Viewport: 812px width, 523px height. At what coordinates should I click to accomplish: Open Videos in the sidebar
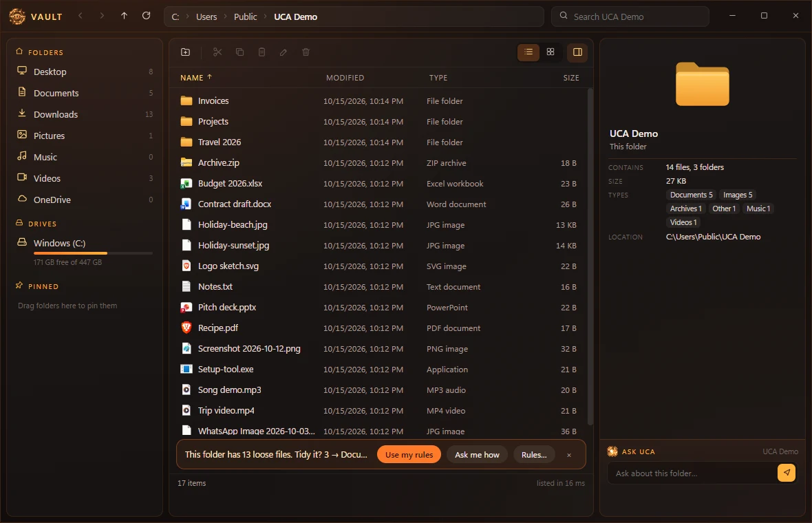(85, 178)
